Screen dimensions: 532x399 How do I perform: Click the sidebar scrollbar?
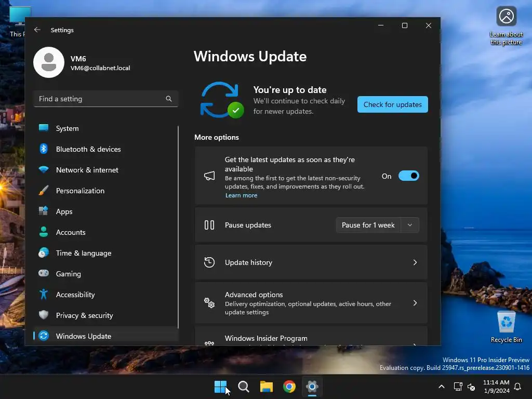tap(178, 228)
